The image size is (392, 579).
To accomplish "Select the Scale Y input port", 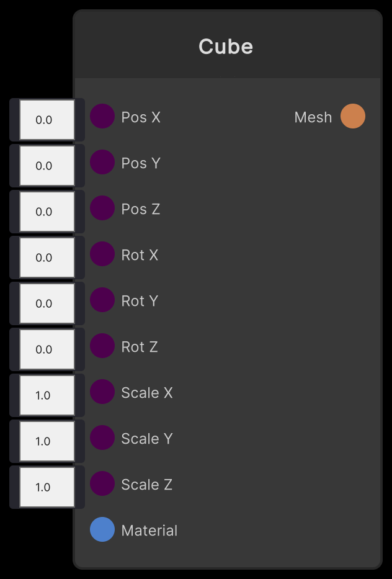I will coord(102,438).
